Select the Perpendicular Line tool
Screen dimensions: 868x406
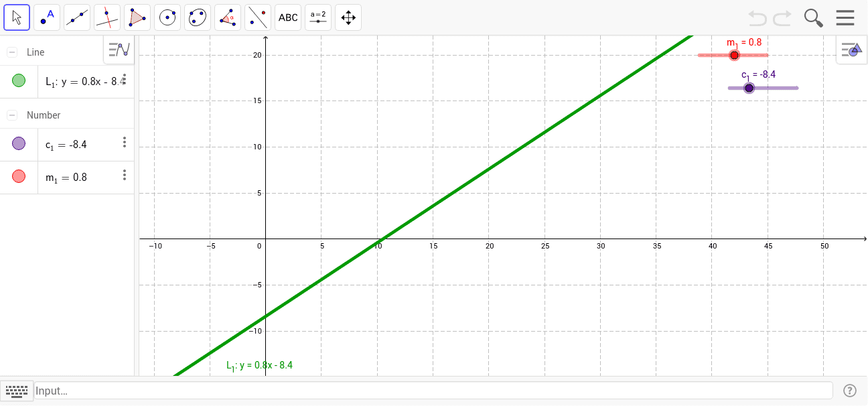pos(107,17)
